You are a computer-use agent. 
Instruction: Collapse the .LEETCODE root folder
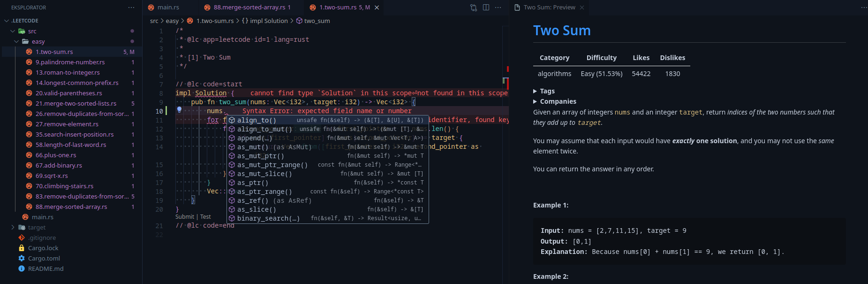click(x=7, y=21)
